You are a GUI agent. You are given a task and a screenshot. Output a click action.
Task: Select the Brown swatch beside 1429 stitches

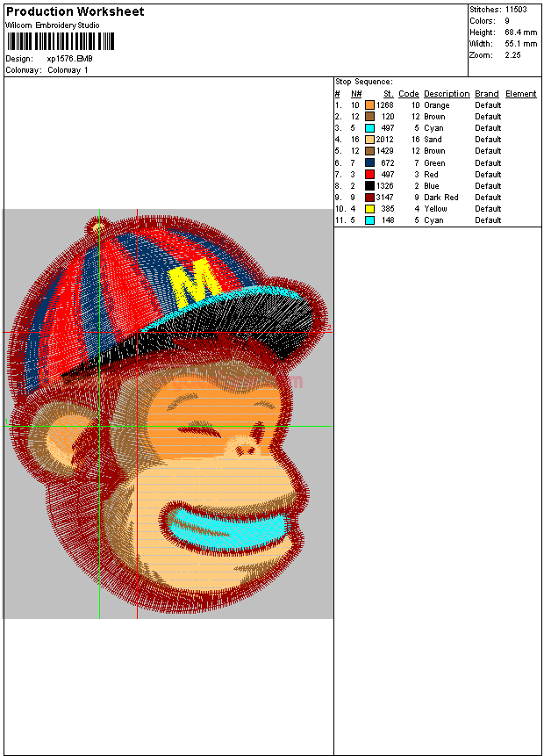tap(369, 151)
